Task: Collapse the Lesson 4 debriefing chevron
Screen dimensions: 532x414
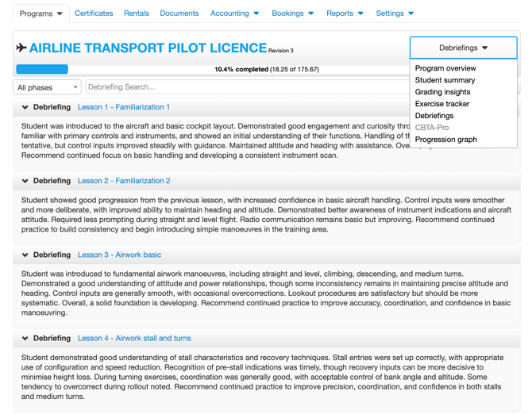Action: (25, 339)
